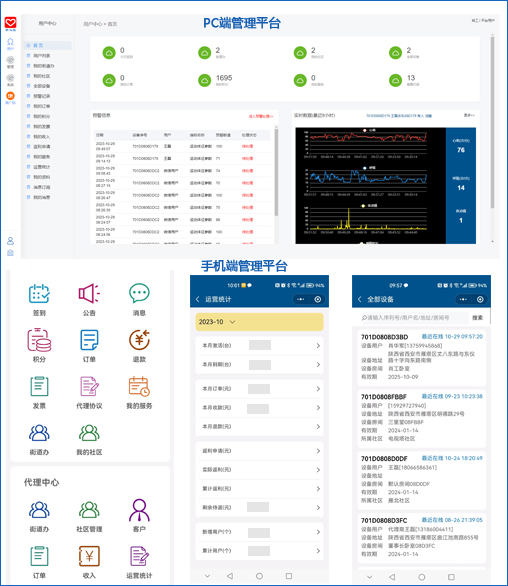Open the 公告 announcement megaphone icon

click(x=89, y=293)
